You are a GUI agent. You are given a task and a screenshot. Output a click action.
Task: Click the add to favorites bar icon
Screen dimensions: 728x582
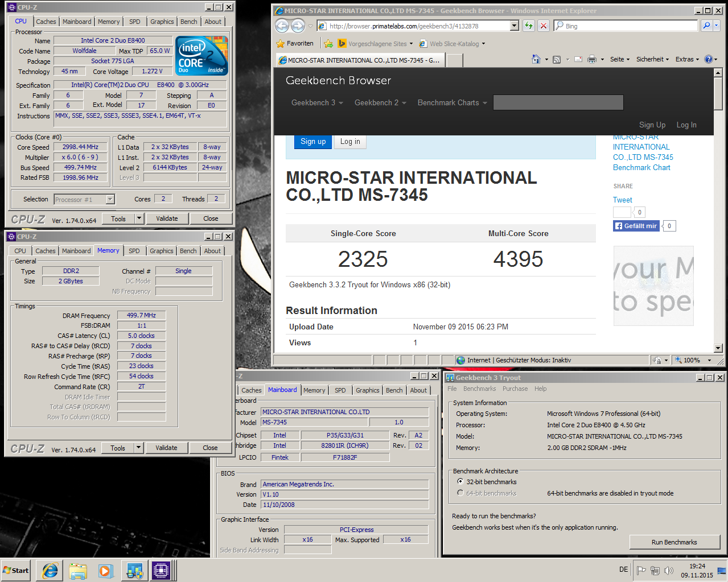[328, 43]
